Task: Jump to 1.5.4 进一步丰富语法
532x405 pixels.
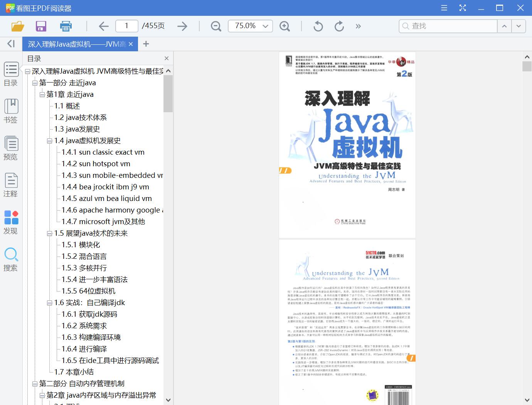Action: pos(94,279)
